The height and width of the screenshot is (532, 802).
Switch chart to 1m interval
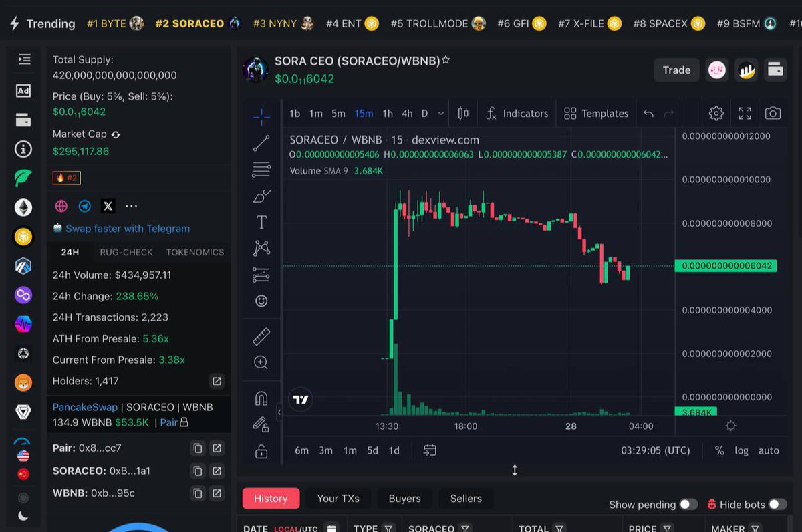coord(315,114)
